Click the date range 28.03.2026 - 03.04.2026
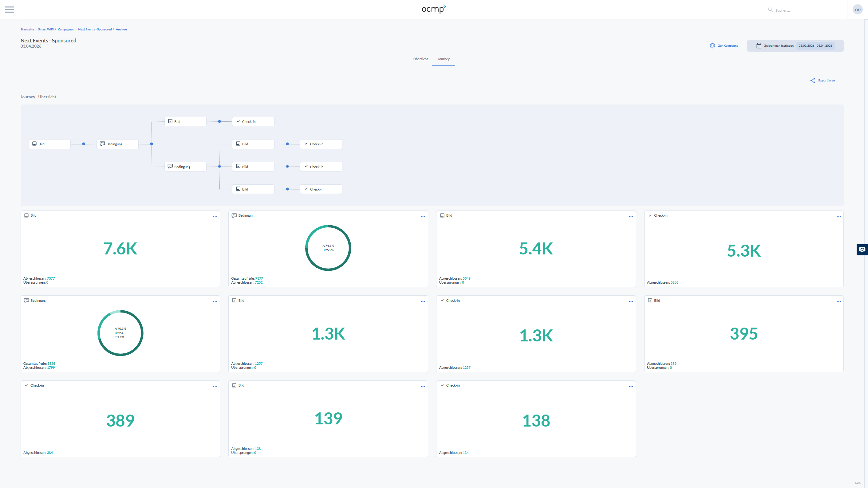 [x=815, y=46]
